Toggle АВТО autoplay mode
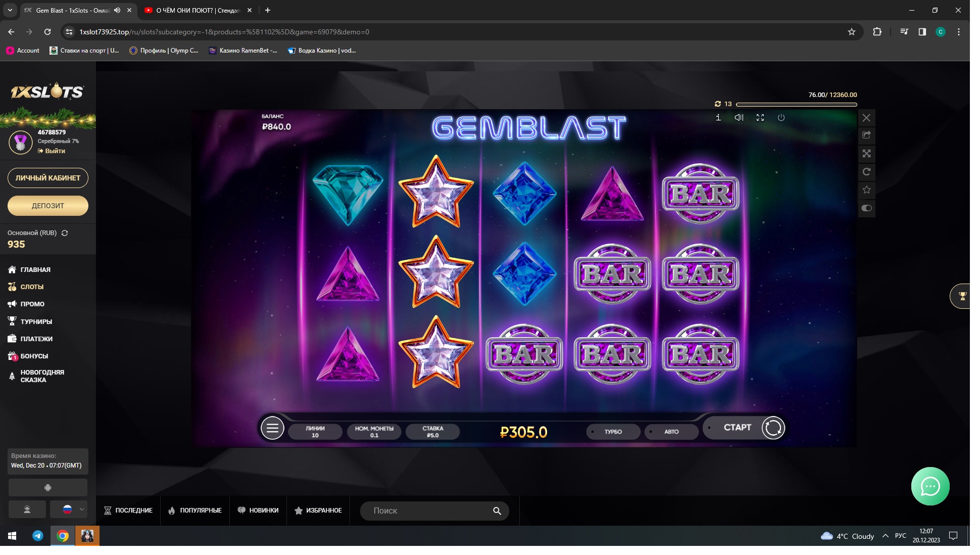 pyautogui.click(x=671, y=432)
